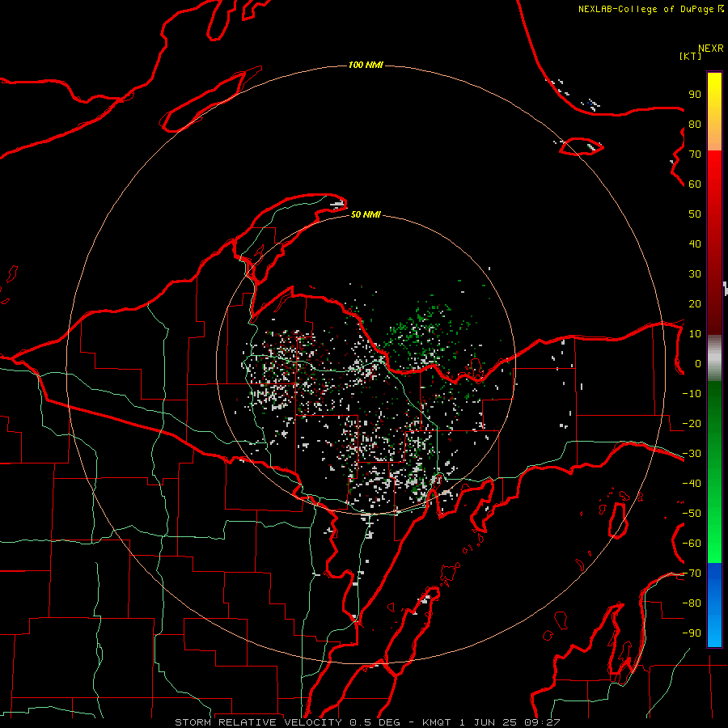
Task: Click the positive 40 value on velocity scale
Action: [x=695, y=243]
